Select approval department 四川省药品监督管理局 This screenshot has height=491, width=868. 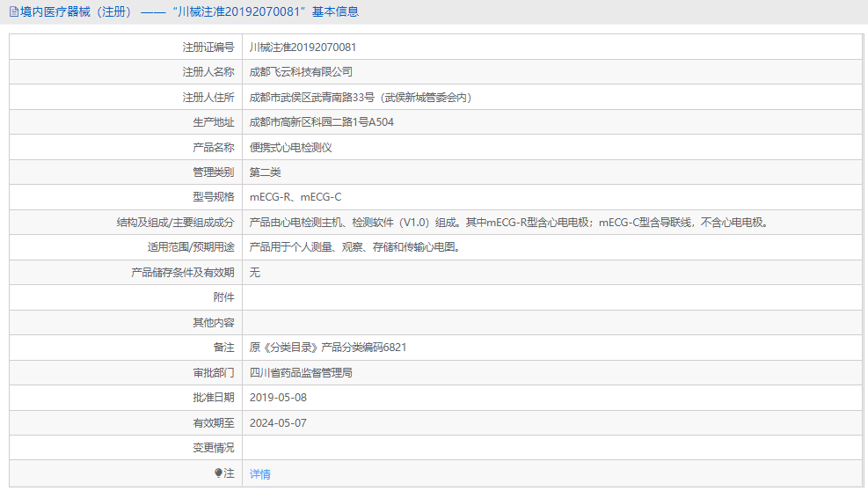coord(301,372)
